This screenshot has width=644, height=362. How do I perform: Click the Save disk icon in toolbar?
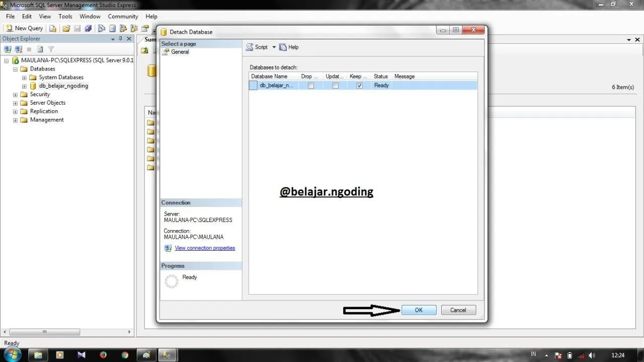[77, 28]
